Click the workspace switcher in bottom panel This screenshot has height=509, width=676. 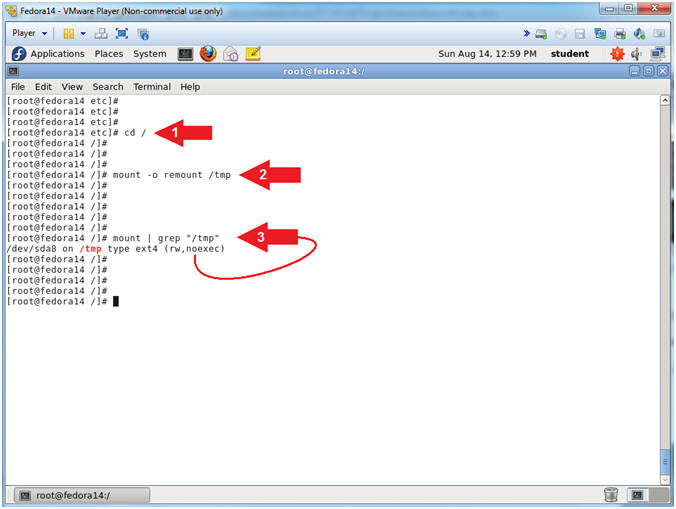648,495
